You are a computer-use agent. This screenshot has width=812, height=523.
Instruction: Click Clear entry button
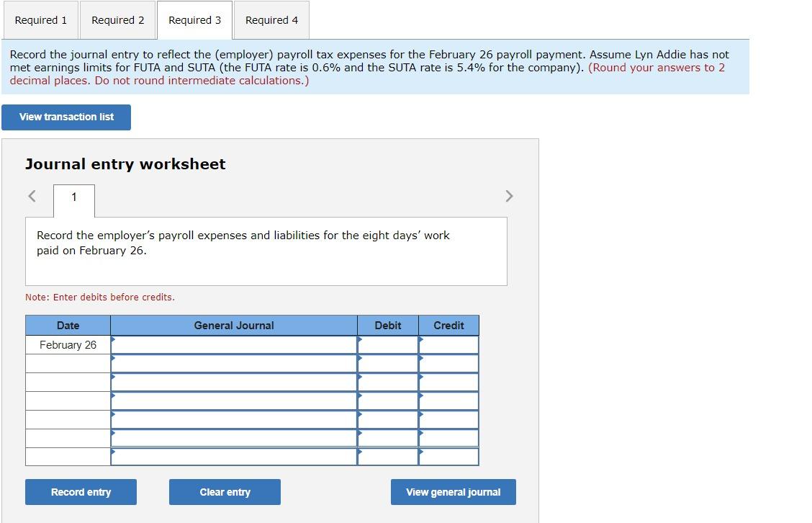click(225, 492)
